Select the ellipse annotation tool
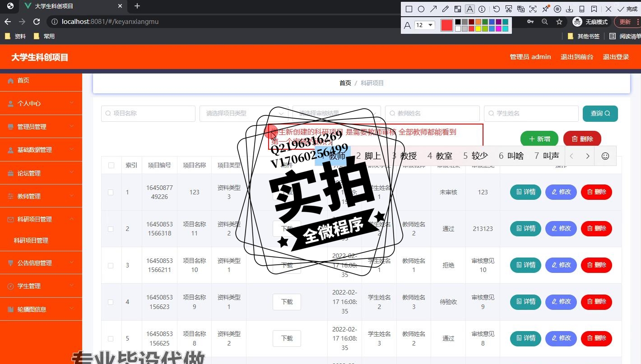This screenshot has width=641, height=364. [x=421, y=9]
